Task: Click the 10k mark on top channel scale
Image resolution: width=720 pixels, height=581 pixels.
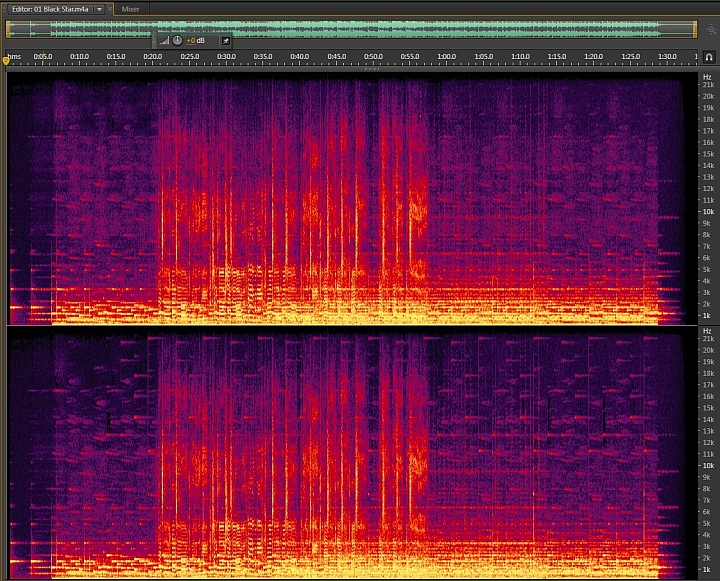Action: coord(708,212)
